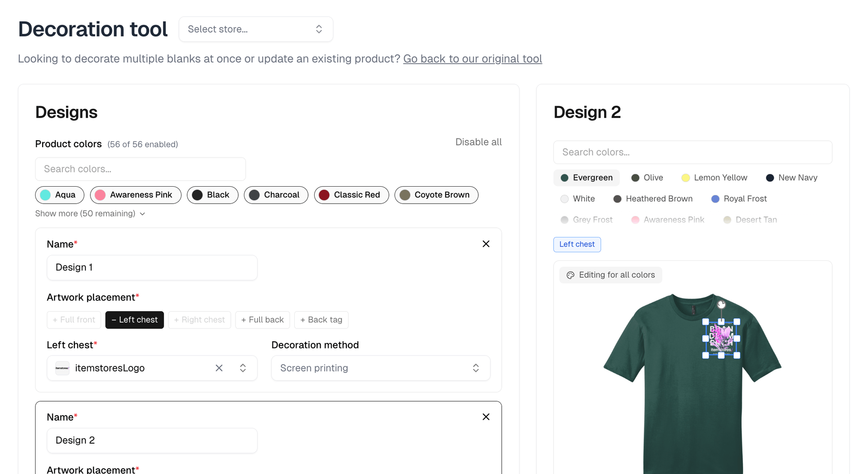
Task: Select the artwork logo on the shirt
Action: (721, 339)
